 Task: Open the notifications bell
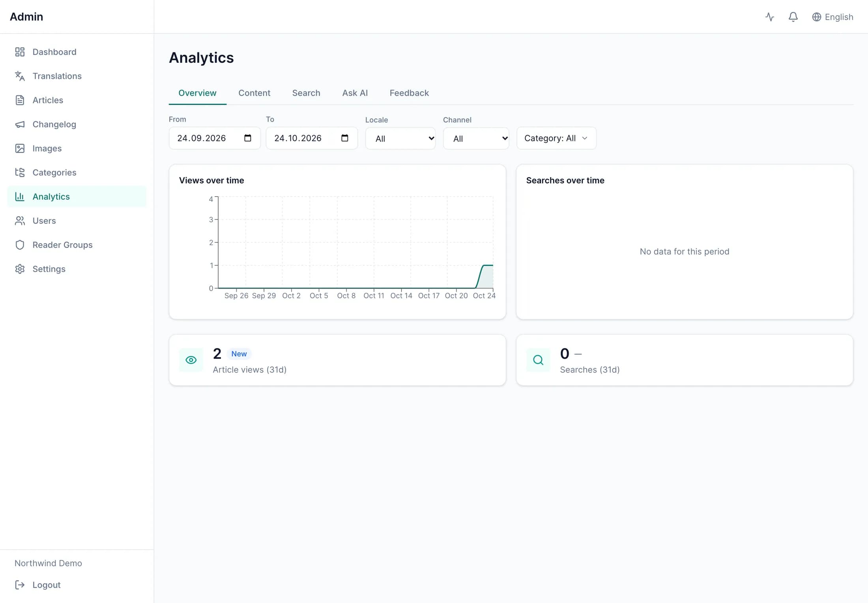pos(793,17)
